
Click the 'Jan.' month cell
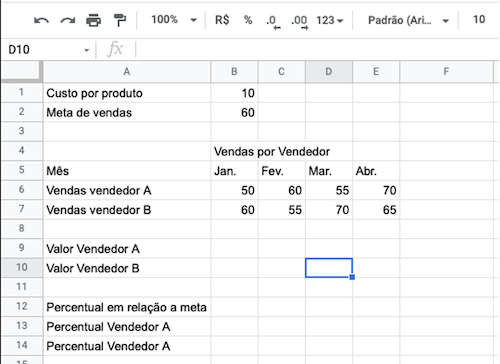(234, 171)
